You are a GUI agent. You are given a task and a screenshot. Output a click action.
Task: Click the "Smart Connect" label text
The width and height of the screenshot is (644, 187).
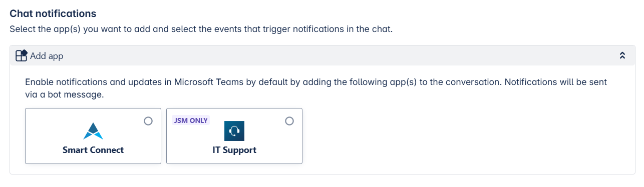(93, 150)
